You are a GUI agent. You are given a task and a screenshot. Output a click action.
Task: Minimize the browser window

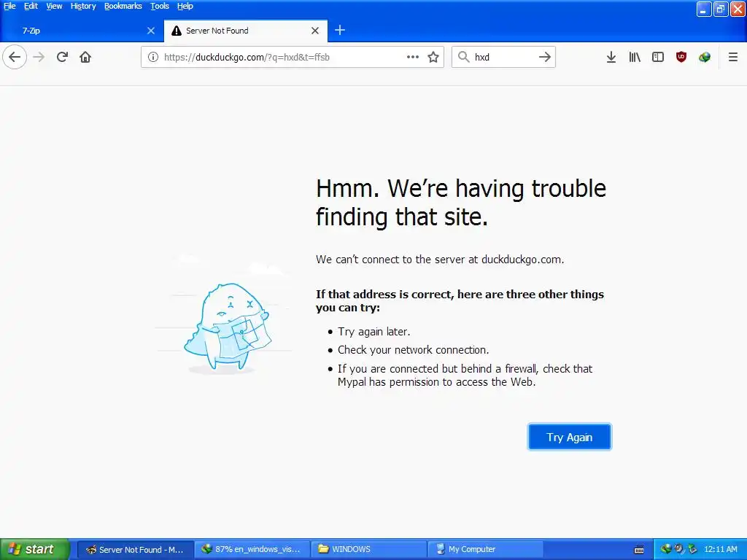[x=704, y=9]
